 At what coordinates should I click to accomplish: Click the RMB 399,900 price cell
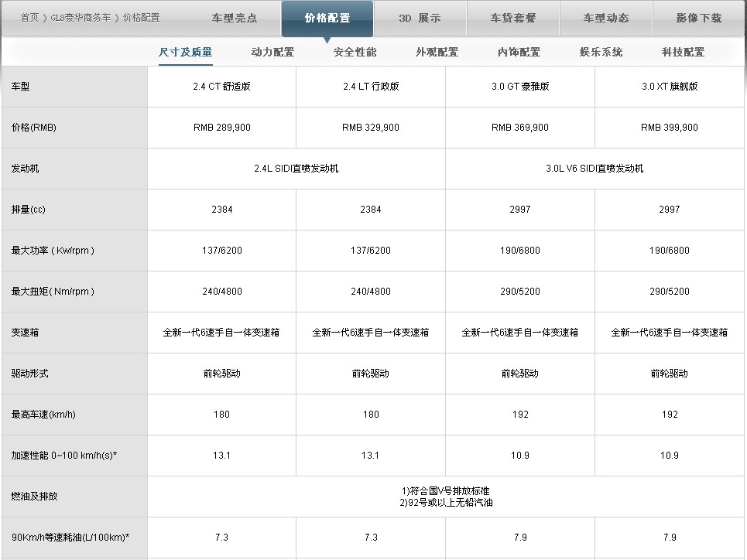[x=669, y=127]
